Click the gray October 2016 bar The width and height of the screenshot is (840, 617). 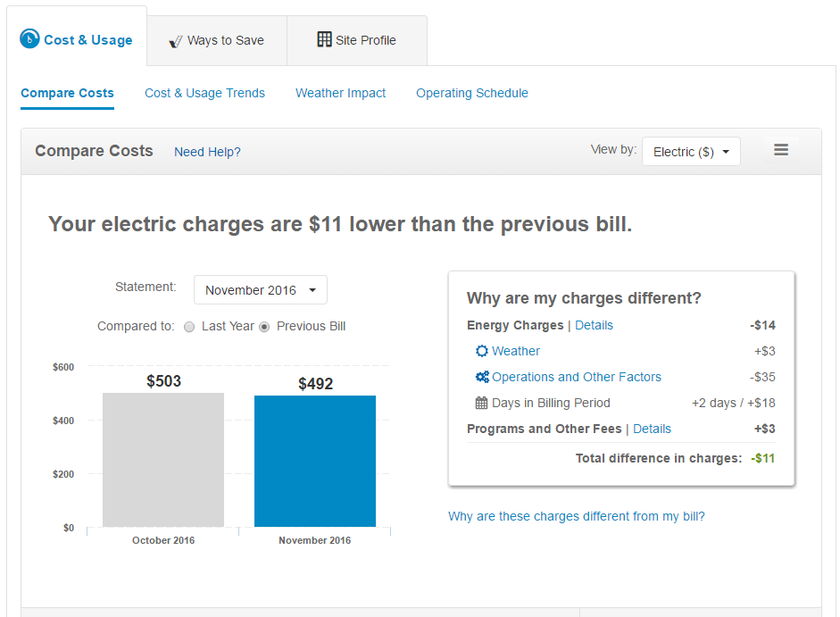[162, 460]
